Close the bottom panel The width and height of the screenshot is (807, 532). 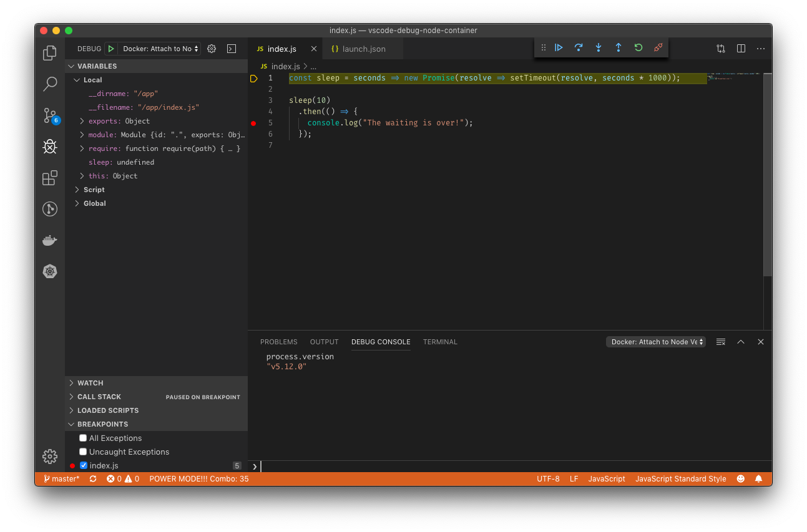(x=761, y=342)
